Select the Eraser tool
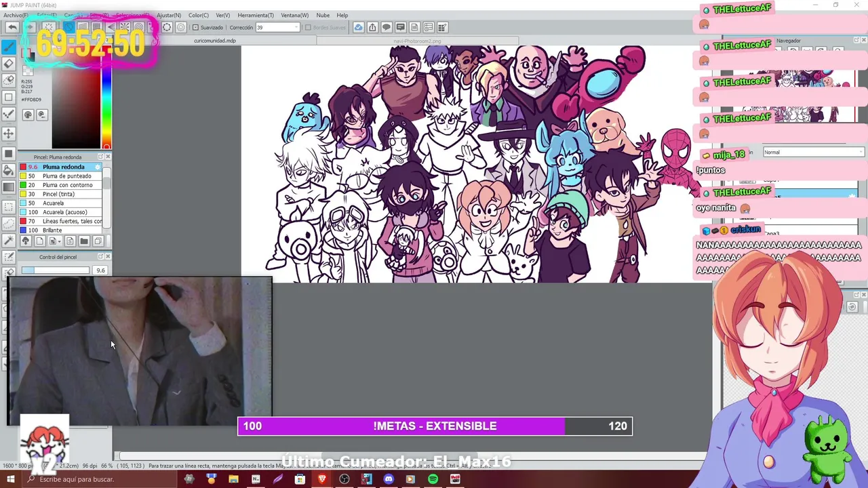 coord(9,64)
